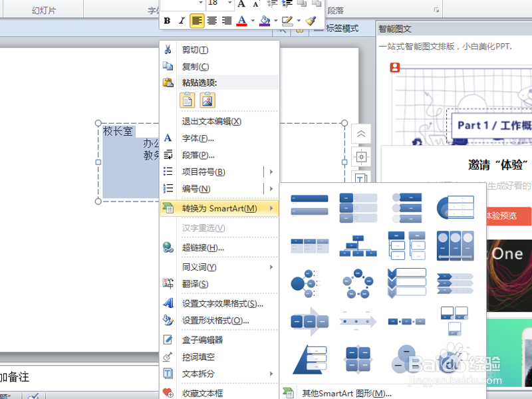Click the box editor pencil icon

[x=168, y=340]
